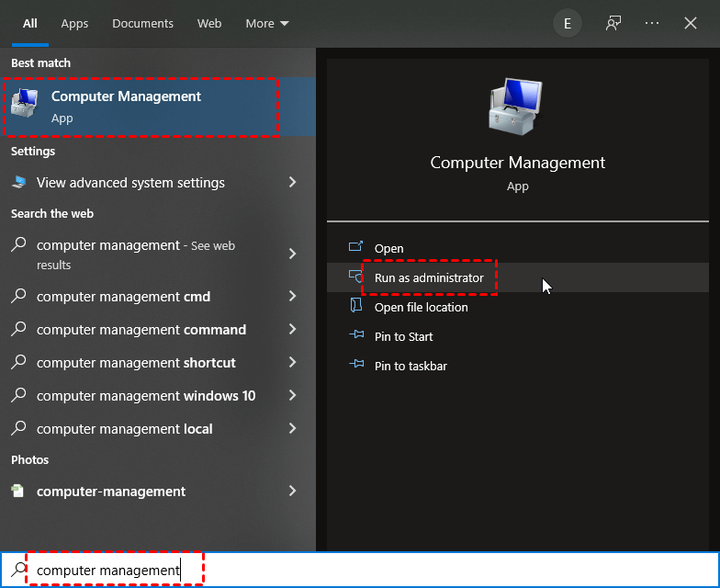Click the search icon beside computer management command
Screen dimensions: 720x588
(18, 329)
